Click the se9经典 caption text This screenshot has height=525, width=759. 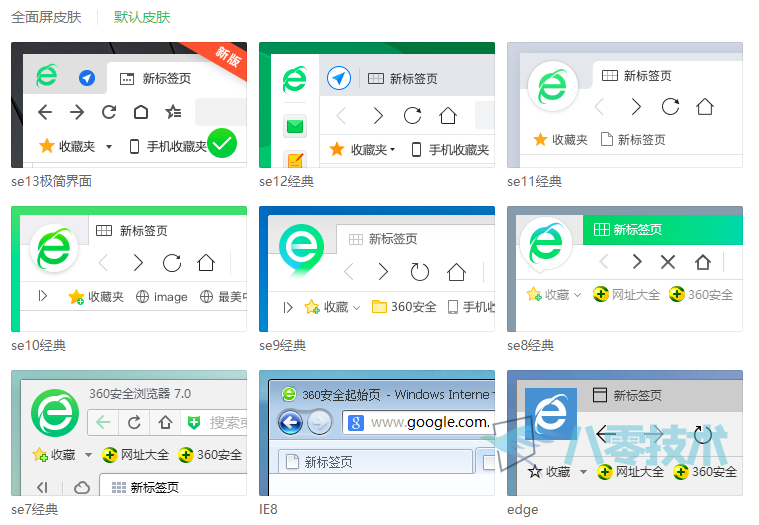pyautogui.click(x=282, y=345)
